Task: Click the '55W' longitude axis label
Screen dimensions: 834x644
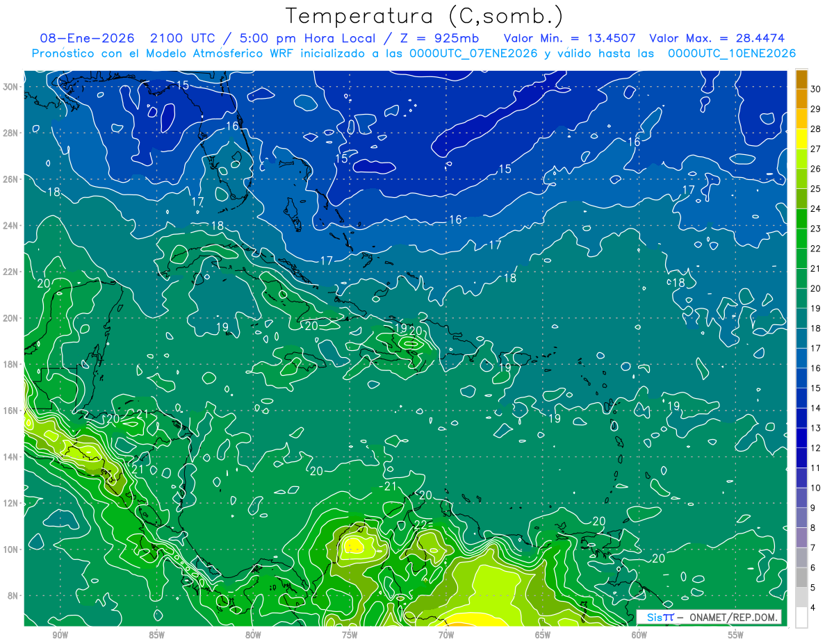Action: tap(736, 635)
